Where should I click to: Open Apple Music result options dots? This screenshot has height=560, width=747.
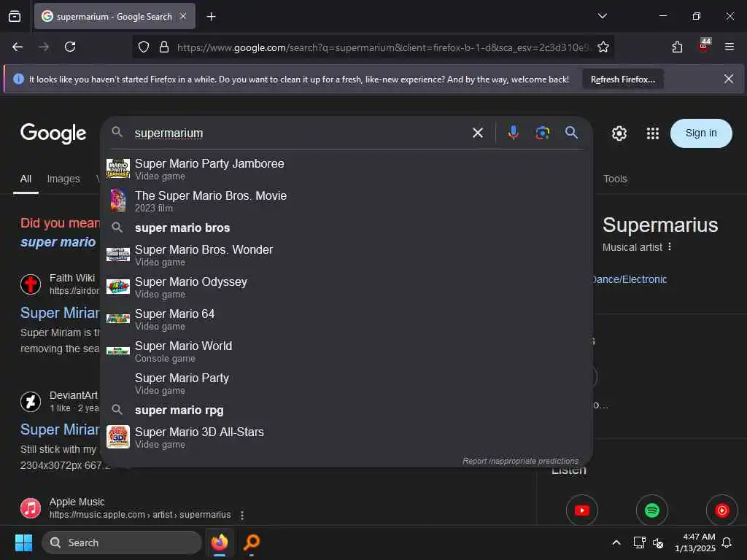[x=242, y=515]
